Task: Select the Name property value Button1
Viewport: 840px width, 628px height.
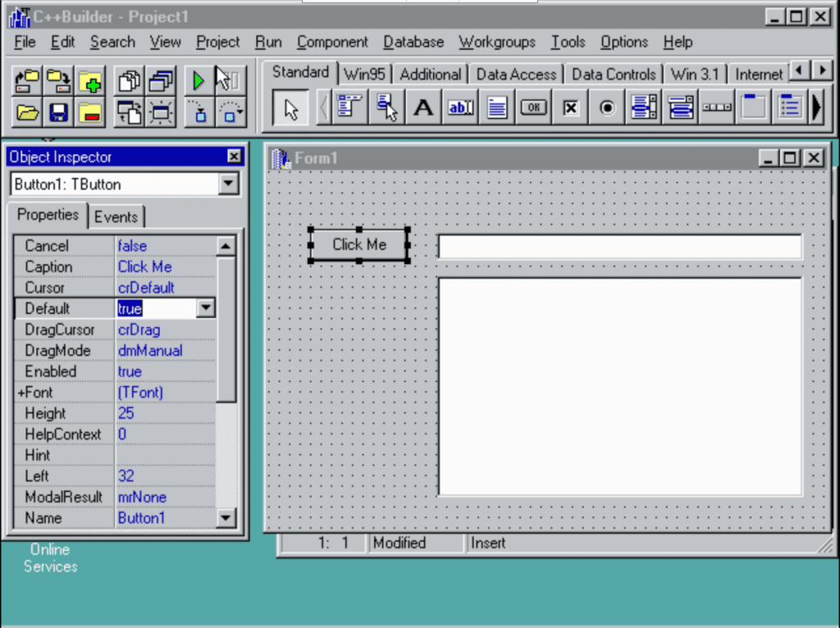Action: coord(166,517)
